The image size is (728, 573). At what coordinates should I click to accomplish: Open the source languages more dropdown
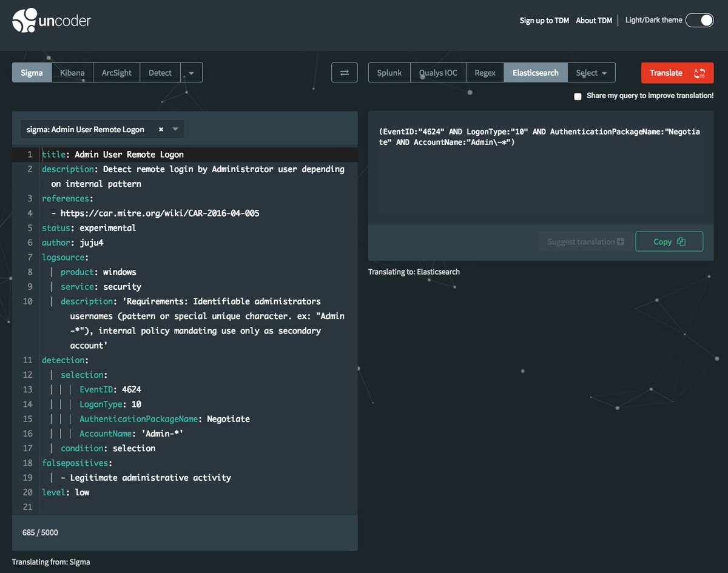tap(191, 73)
